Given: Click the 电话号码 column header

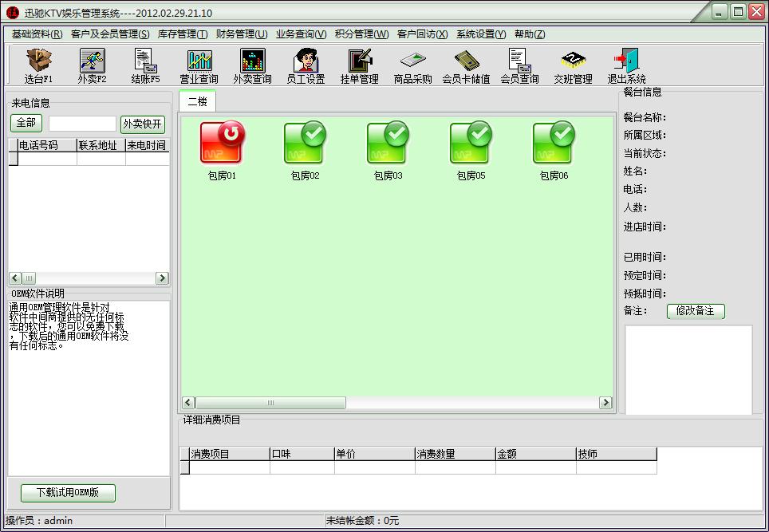Looking at the screenshot, I should point(47,145).
